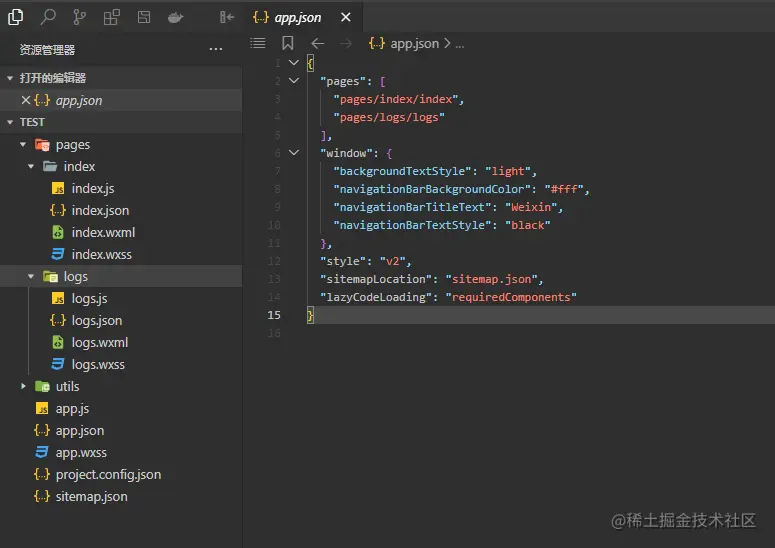
Task: Toggle the bookmark icon in editor toolbar
Action: coord(288,43)
